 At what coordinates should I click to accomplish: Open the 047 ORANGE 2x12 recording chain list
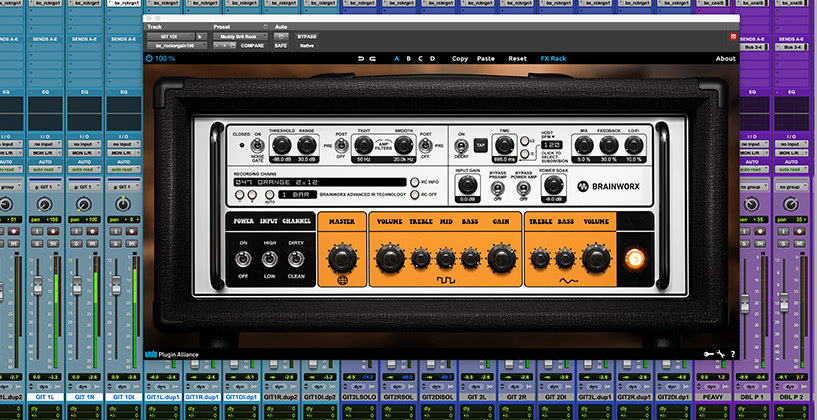[319, 182]
